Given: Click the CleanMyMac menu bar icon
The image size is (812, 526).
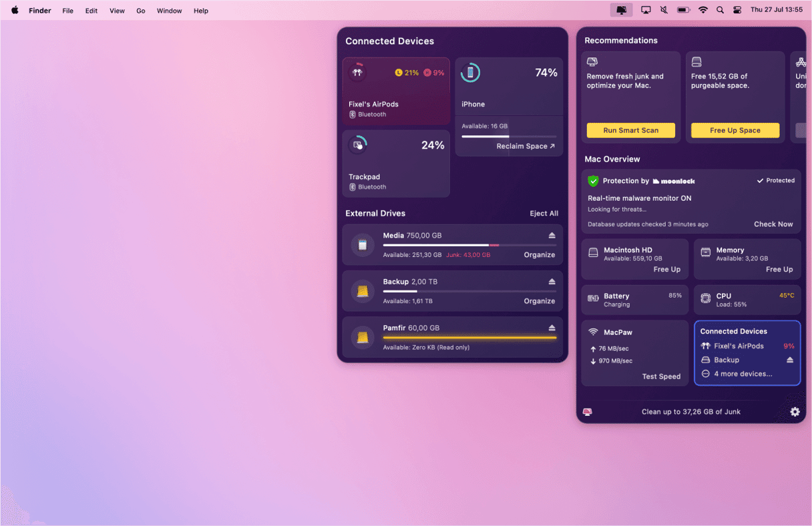Looking at the screenshot, I should click(x=621, y=10).
